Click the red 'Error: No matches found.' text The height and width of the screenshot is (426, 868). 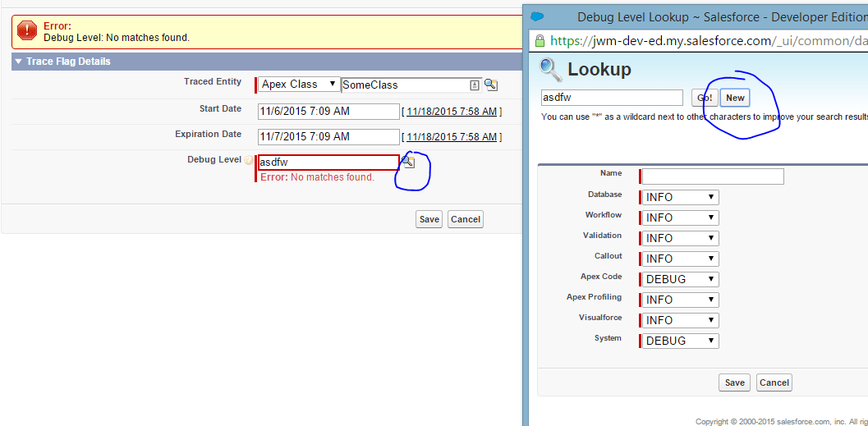coord(317,177)
